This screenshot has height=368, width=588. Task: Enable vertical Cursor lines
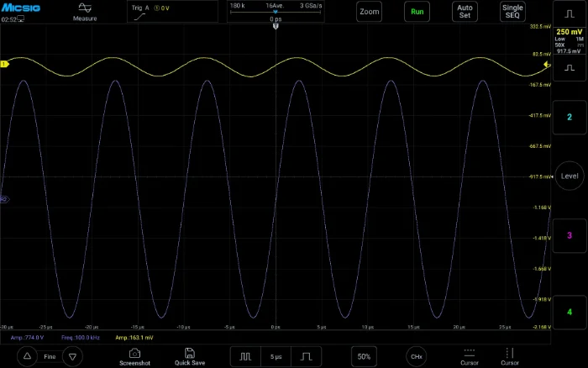click(x=510, y=357)
